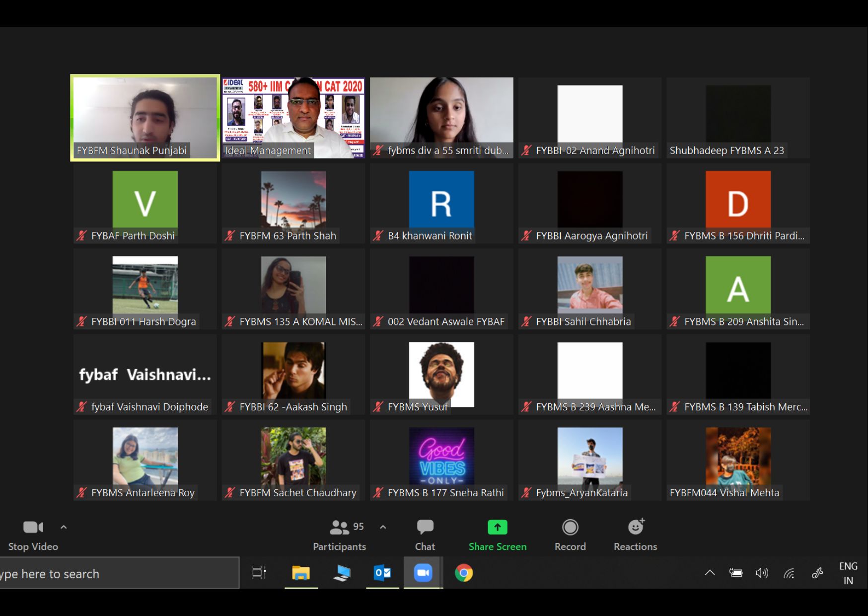
Task: Click the muted mic icon on Aakash Singh
Action: (230, 407)
